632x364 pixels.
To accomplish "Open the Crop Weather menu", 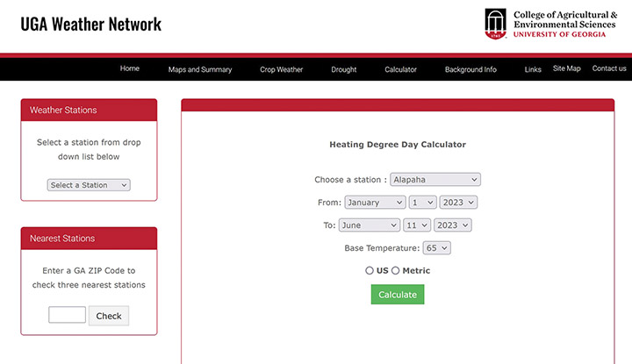I will pos(281,69).
